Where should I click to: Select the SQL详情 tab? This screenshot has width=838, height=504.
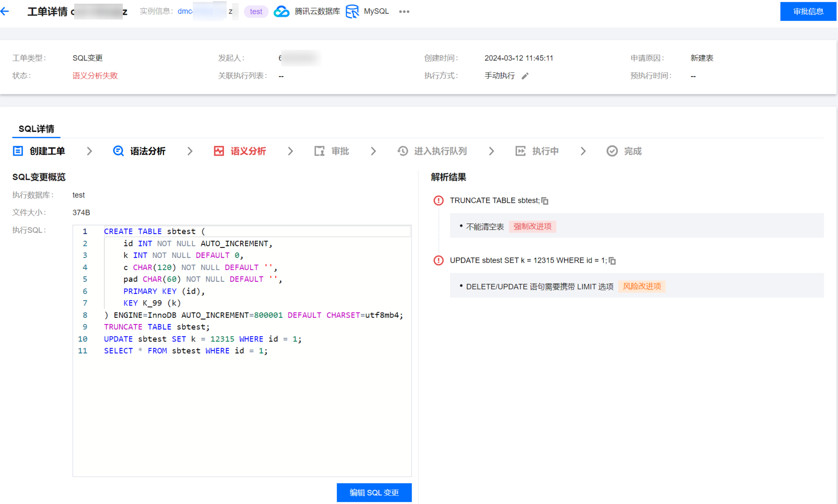click(36, 129)
